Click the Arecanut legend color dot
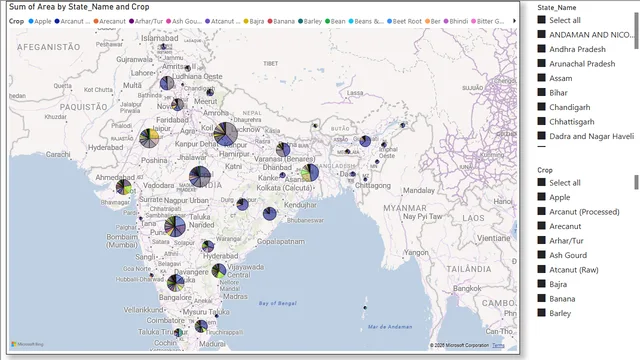 click(x=96, y=21)
